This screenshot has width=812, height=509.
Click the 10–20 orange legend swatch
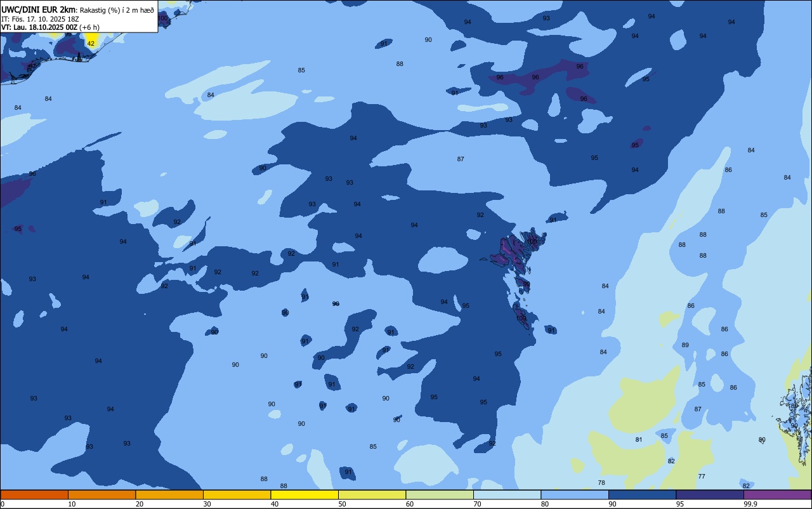(x=101, y=494)
